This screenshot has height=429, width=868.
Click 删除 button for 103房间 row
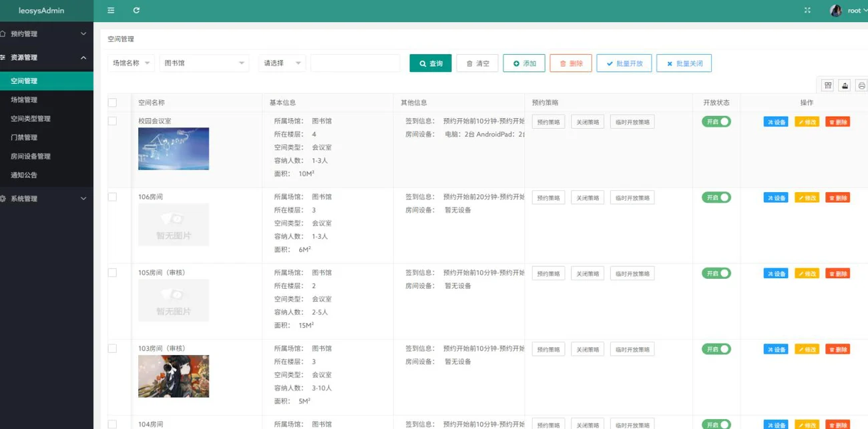tap(838, 350)
